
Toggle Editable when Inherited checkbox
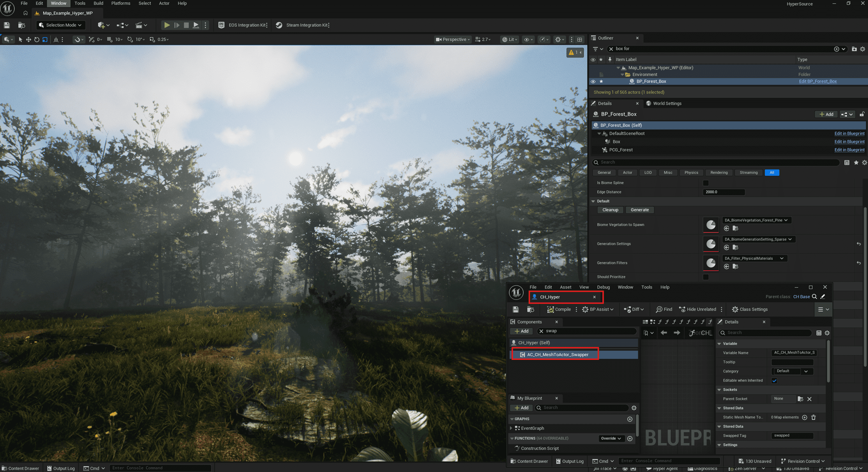tap(774, 381)
